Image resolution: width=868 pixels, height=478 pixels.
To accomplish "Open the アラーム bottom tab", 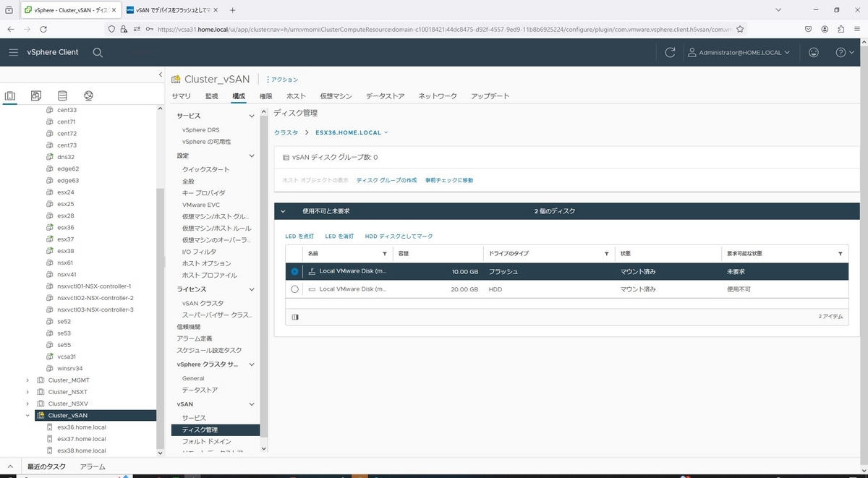I will pyautogui.click(x=93, y=467).
